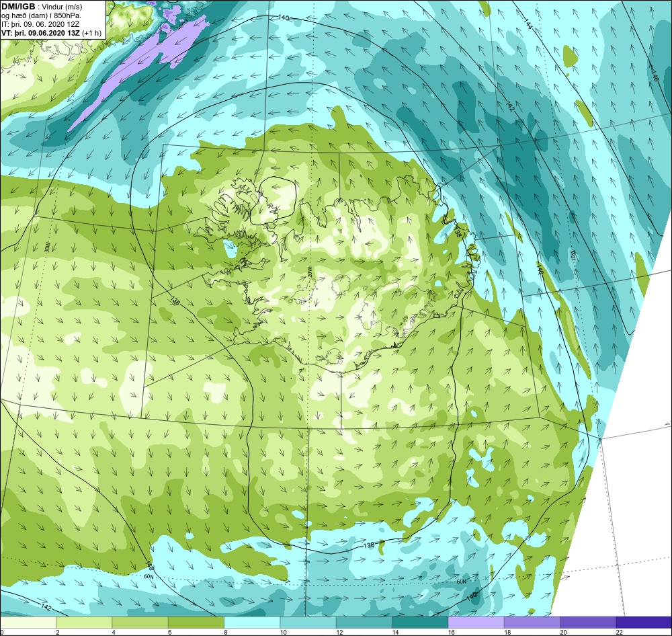This screenshot has height=636, width=672.
Task: Click the '20W' meridian label over Iceland
Action: (x=310, y=273)
